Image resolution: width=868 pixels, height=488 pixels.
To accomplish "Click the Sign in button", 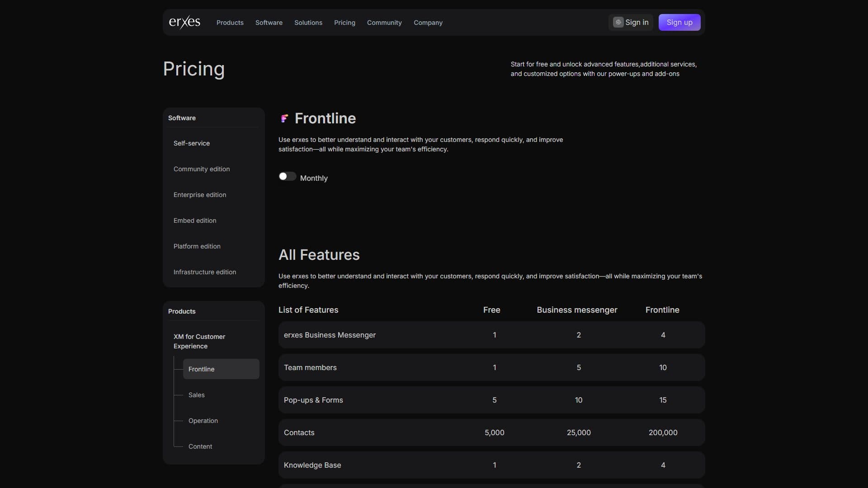I will coord(631,22).
